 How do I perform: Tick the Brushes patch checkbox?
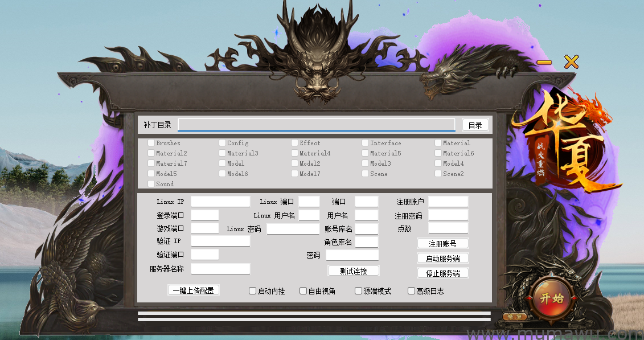point(151,143)
